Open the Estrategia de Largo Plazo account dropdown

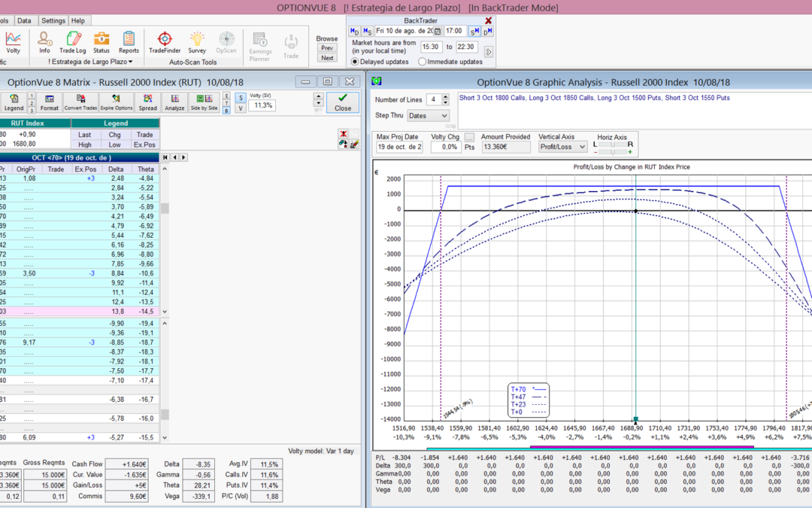click(91, 62)
